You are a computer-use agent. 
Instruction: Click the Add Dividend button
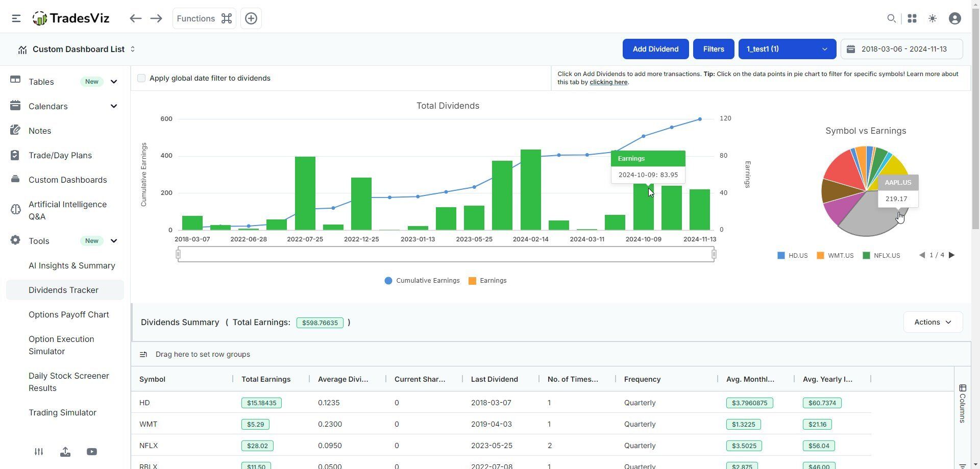coord(655,49)
